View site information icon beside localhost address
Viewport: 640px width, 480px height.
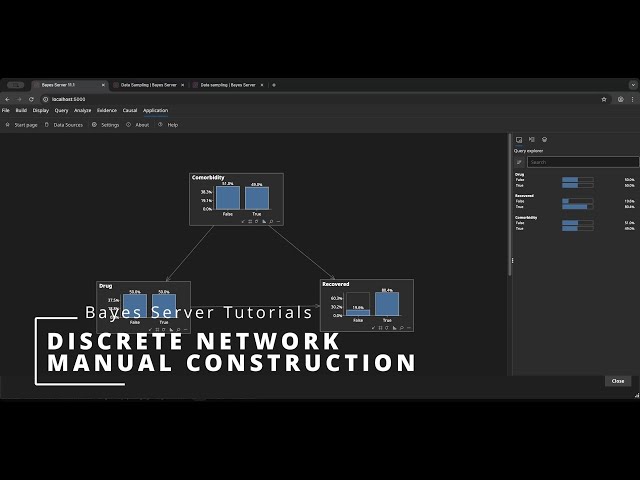pyautogui.click(x=46, y=99)
